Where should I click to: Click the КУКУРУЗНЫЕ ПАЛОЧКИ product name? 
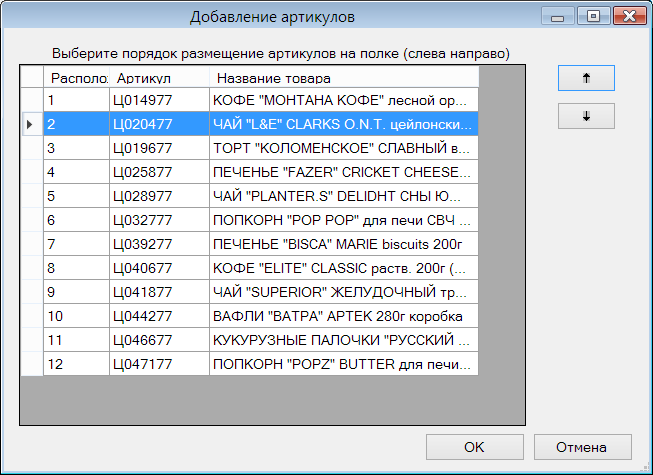click(344, 340)
